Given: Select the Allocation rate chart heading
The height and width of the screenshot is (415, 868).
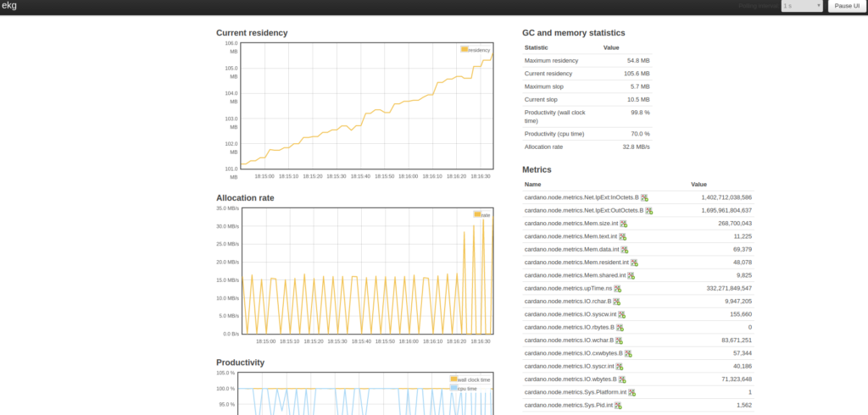Looking at the screenshot, I should [x=245, y=197].
